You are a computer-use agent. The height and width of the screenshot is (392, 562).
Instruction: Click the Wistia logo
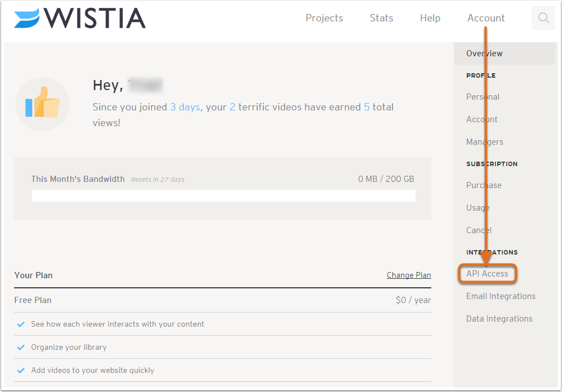[80, 18]
